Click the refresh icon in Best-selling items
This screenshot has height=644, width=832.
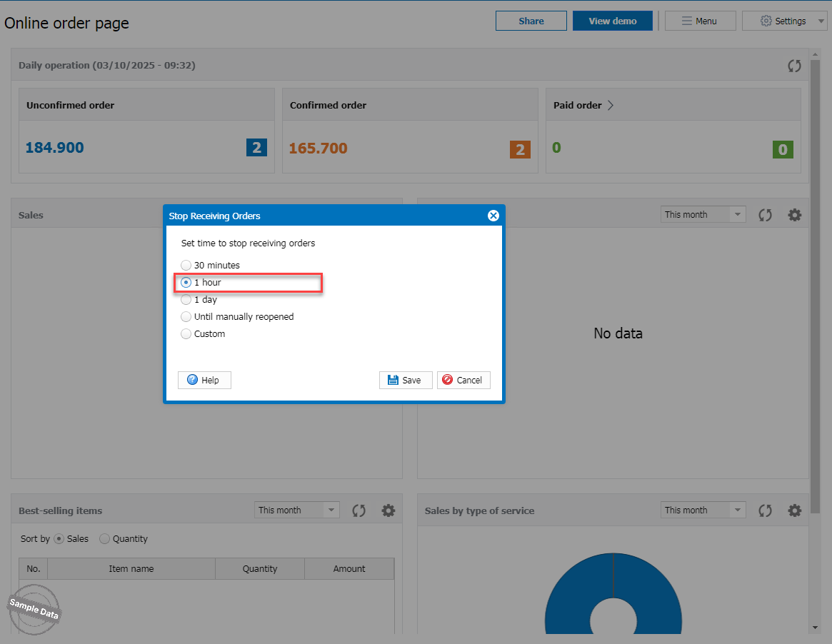pyautogui.click(x=359, y=510)
